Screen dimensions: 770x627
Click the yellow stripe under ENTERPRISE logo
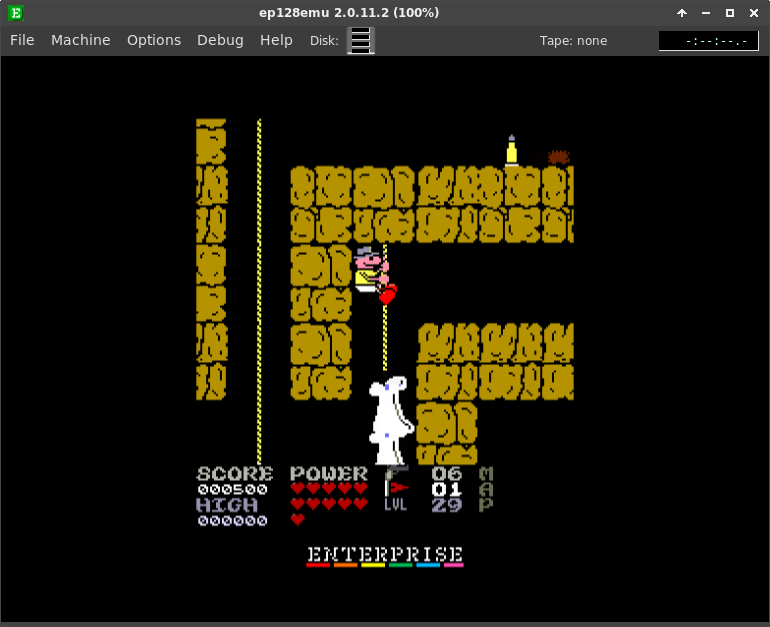pyautogui.click(x=373, y=565)
